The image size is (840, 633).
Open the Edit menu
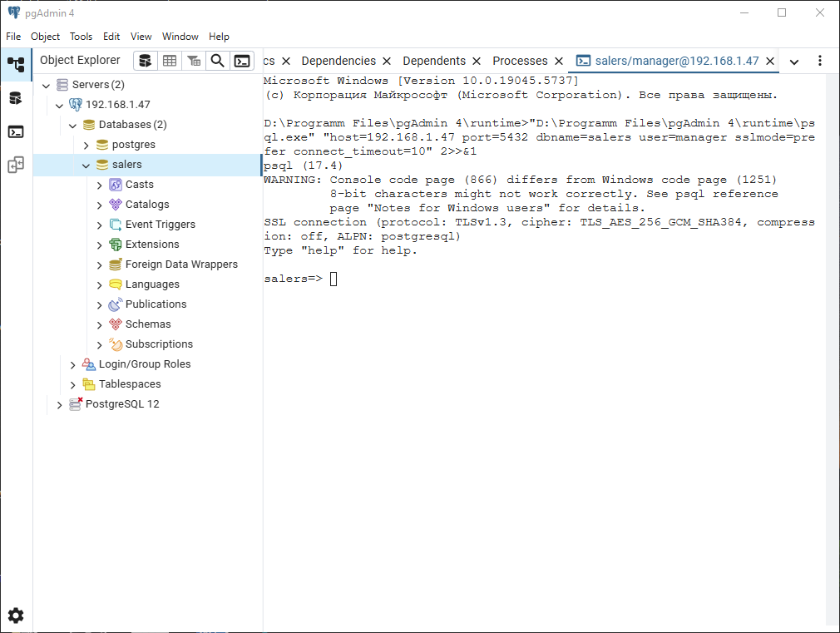tap(111, 37)
